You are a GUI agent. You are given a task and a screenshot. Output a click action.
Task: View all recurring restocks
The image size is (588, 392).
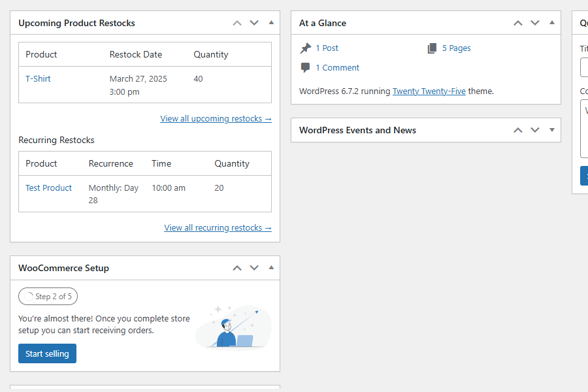[x=218, y=228]
